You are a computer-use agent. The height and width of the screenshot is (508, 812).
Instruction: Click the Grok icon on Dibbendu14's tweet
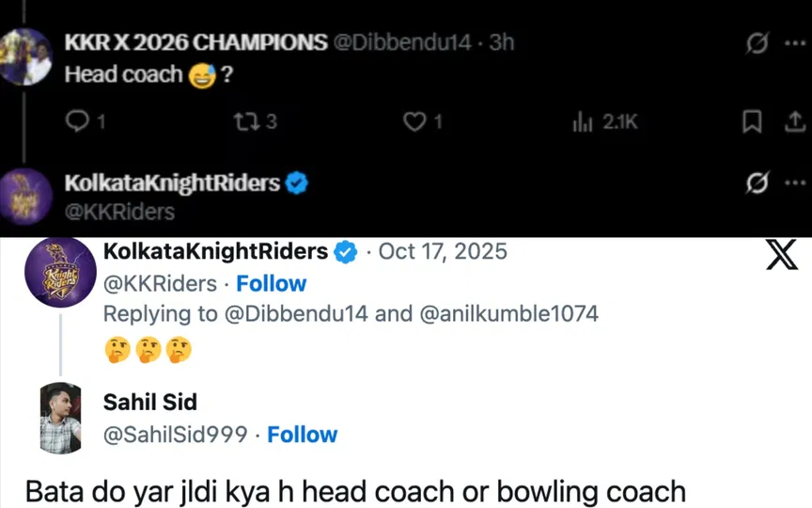757,43
